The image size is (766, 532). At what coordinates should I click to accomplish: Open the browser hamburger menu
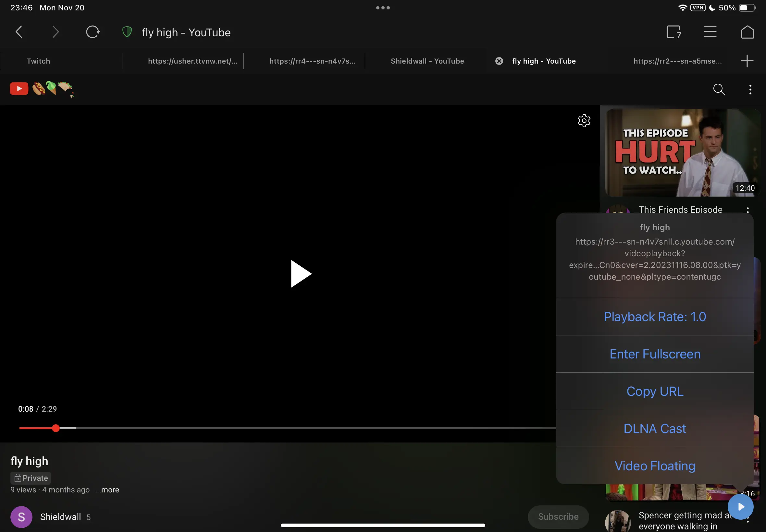pos(710,32)
